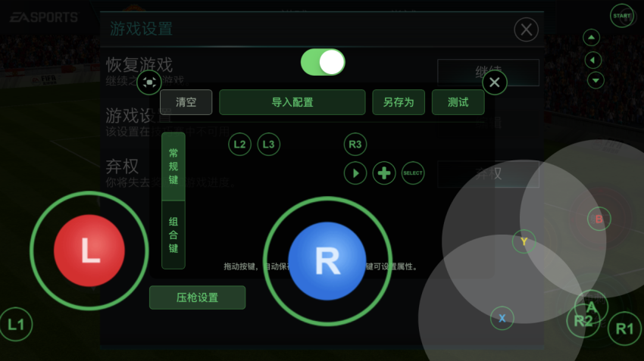The width and height of the screenshot is (644, 361).
Task: Close the 游戏设置 dialog
Action: coord(526,30)
